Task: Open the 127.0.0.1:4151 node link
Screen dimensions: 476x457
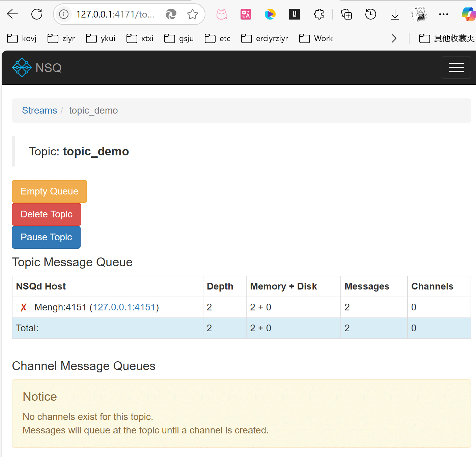Action: pos(124,307)
